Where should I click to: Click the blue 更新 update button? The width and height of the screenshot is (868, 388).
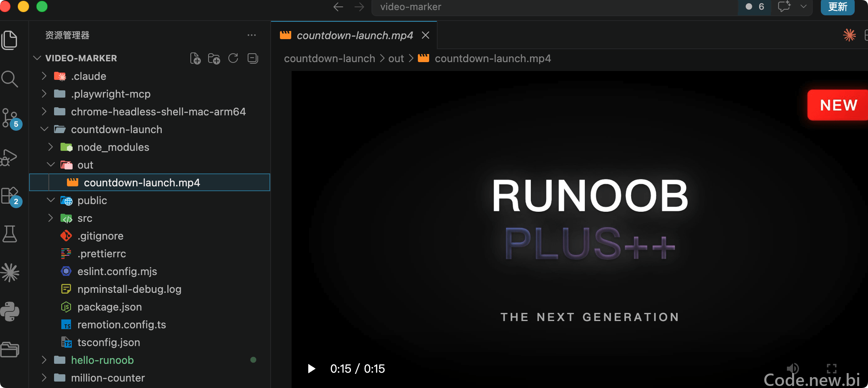(837, 7)
